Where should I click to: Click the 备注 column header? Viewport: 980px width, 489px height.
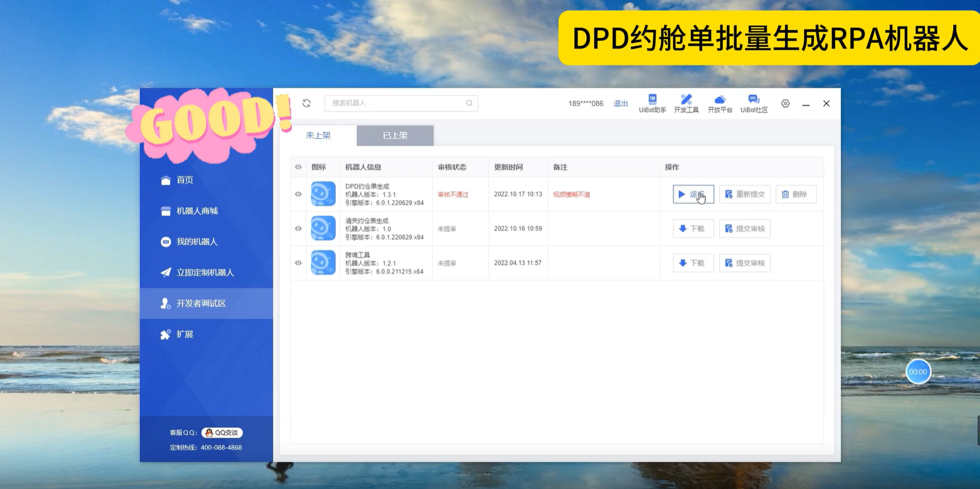click(x=560, y=167)
